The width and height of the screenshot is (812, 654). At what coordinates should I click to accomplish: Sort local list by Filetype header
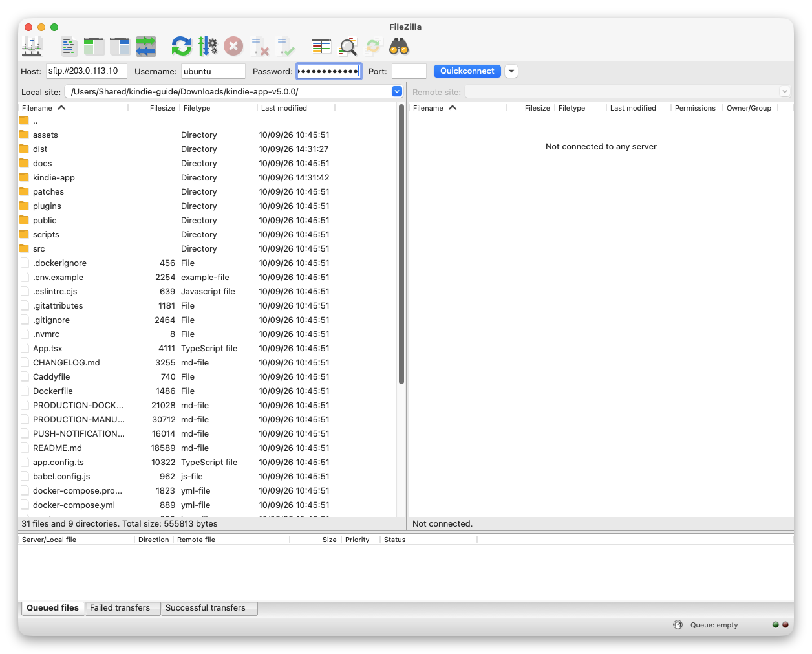(218, 108)
